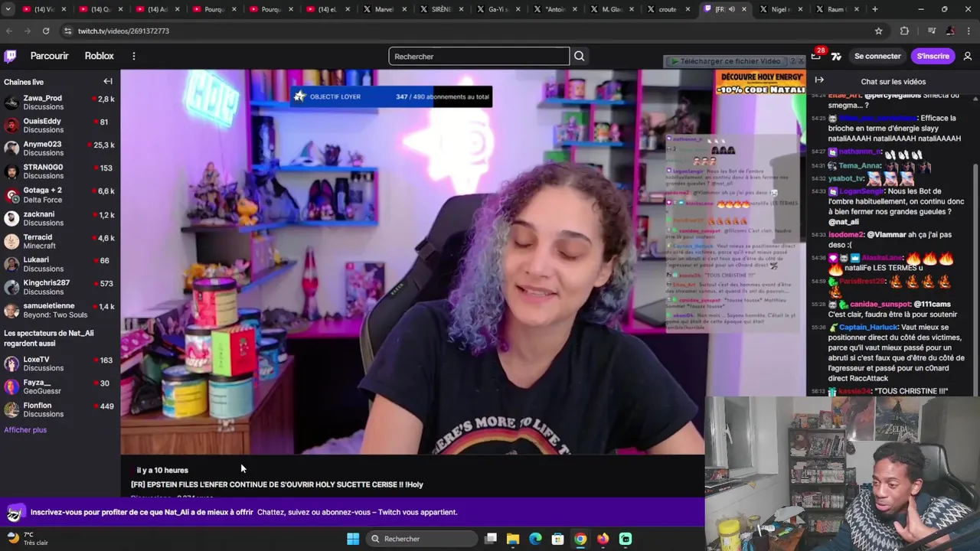The height and width of the screenshot is (551, 980).
Task: Open a new browser tab
Action: click(874, 9)
